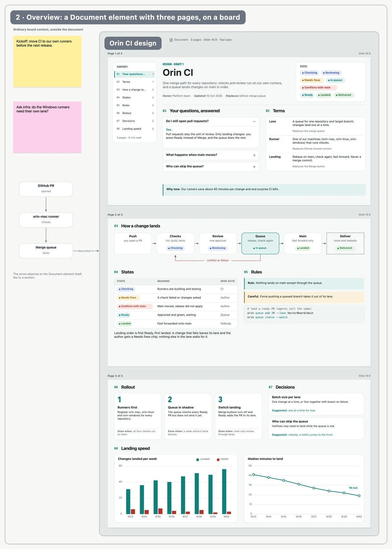The height and width of the screenshot is (549, 392).
Task: Select the dashed "Deliver" step card
Action: pyautogui.click(x=345, y=243)
